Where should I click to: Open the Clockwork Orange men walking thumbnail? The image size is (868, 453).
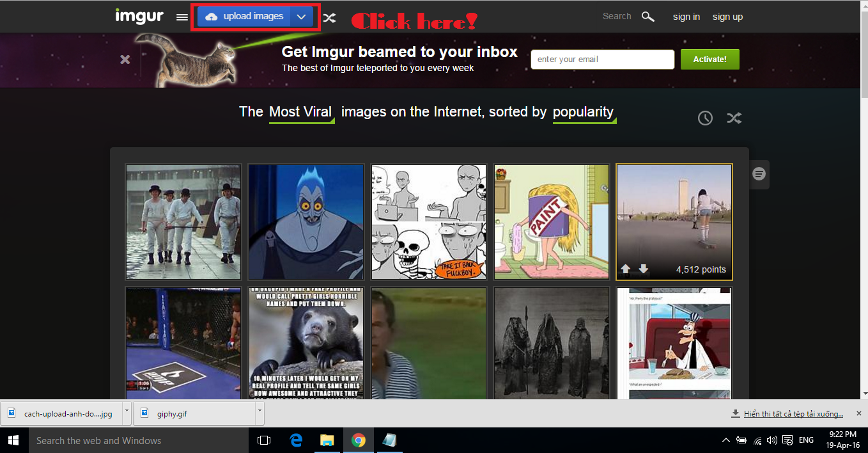tap(183, 222)
